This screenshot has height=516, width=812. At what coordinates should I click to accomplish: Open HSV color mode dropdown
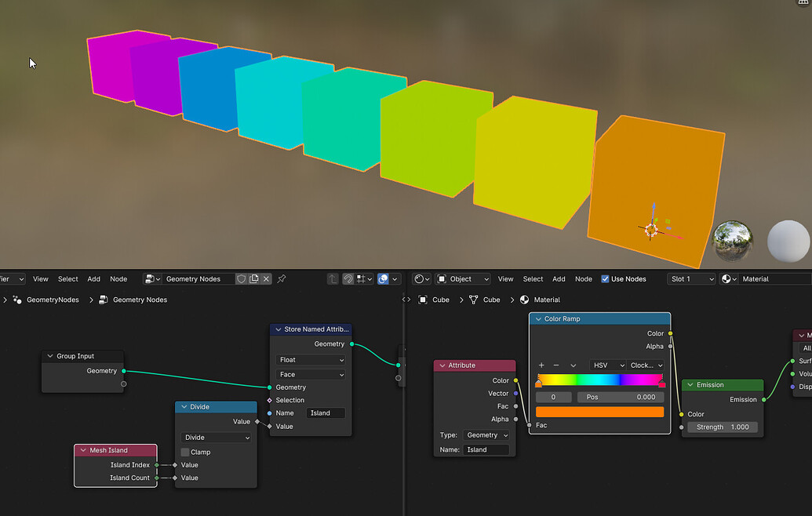[x=607, y=365]
